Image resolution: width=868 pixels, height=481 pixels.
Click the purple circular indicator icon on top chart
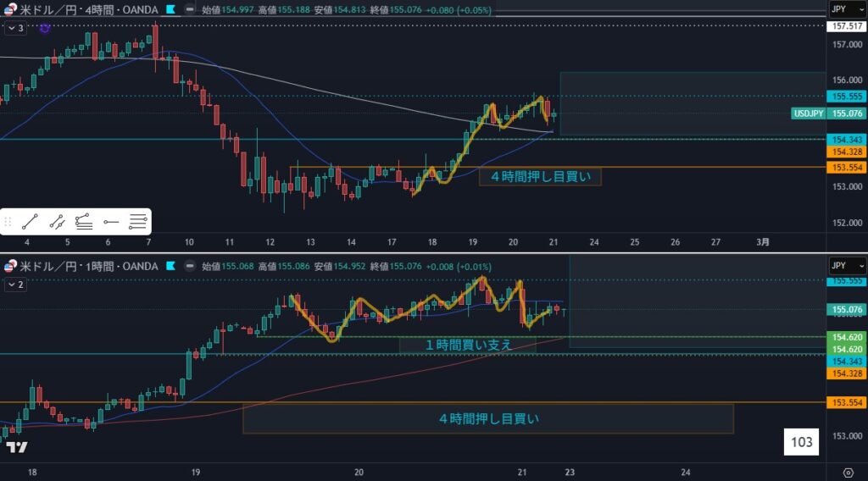pyautogui.click(x=45, y=28)
